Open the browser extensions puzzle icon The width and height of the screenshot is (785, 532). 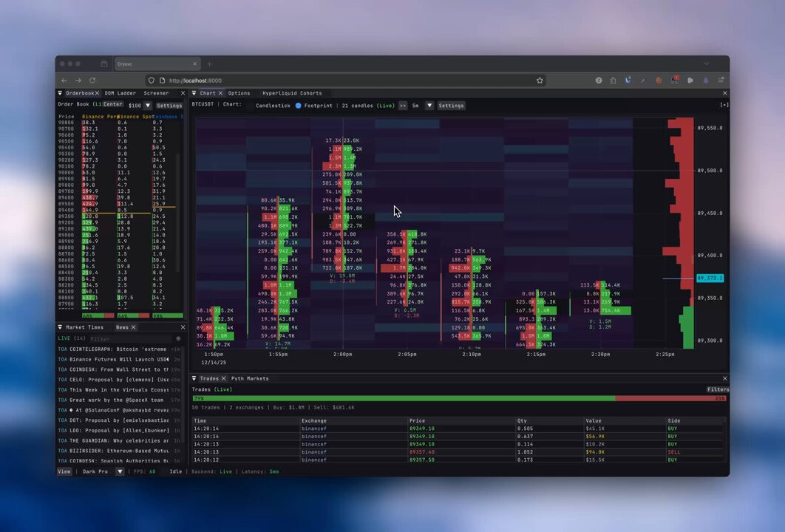click(613, 80)
